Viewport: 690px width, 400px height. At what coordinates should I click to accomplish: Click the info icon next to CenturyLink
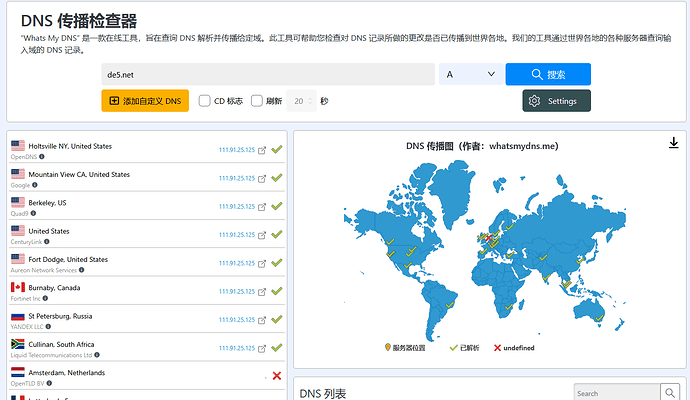[47, 242]
